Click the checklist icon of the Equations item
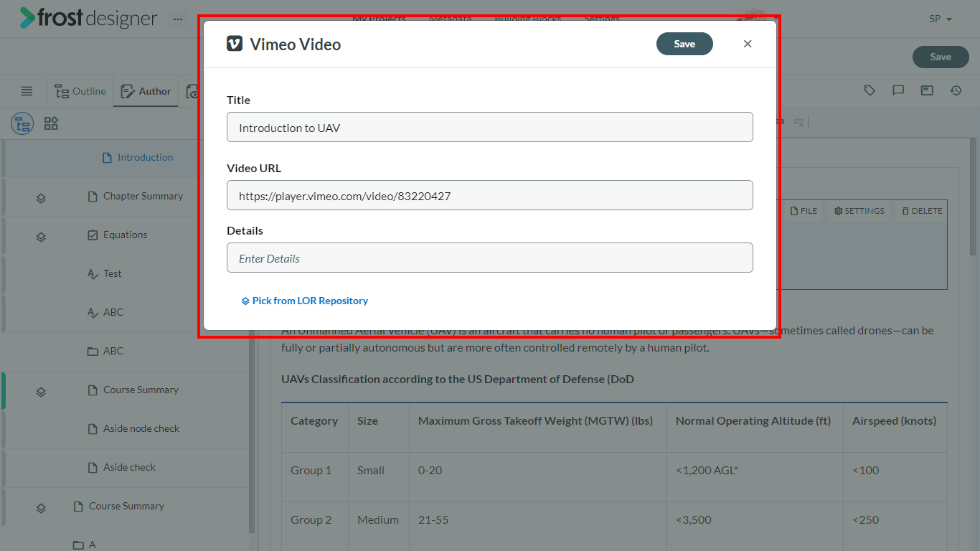This screenshot has height=551, width=980. pos(93,235)
